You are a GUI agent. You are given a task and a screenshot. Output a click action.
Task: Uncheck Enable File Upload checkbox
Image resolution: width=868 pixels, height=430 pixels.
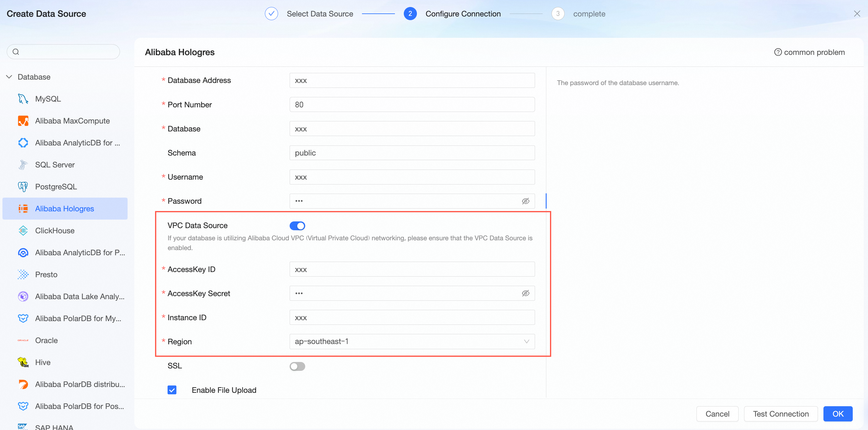172,390
